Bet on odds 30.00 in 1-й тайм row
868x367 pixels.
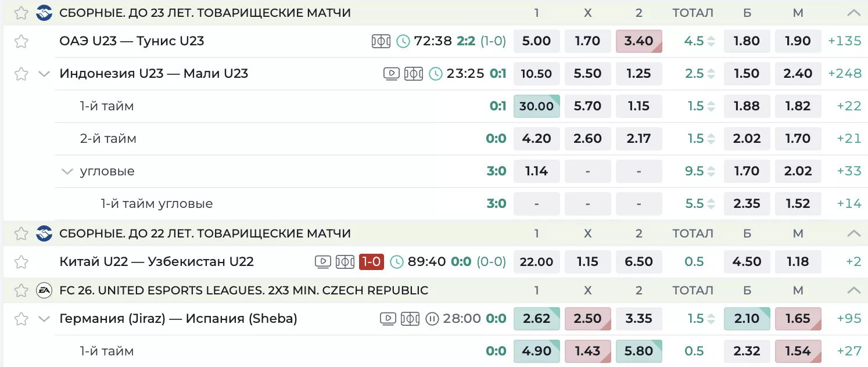tap(536, 106)
